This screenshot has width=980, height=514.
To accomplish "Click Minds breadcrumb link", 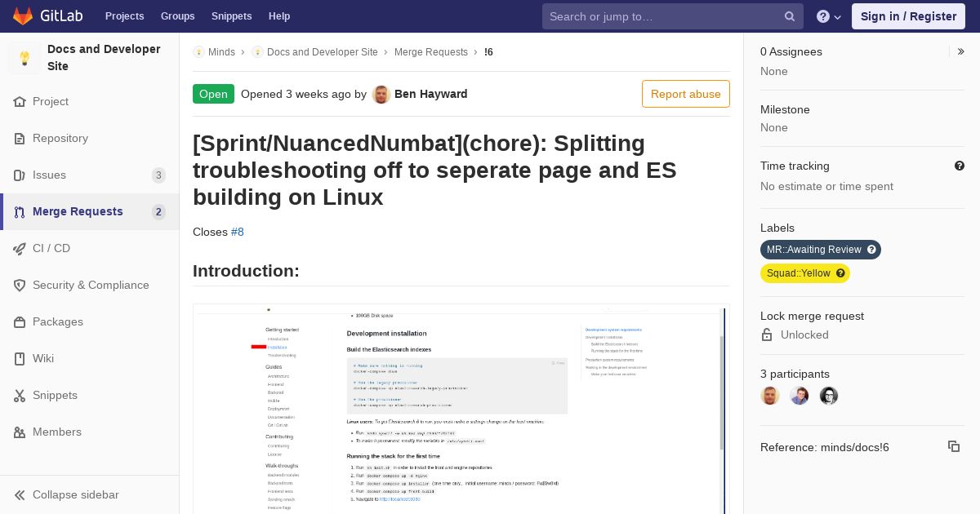I will click(221, 52).
